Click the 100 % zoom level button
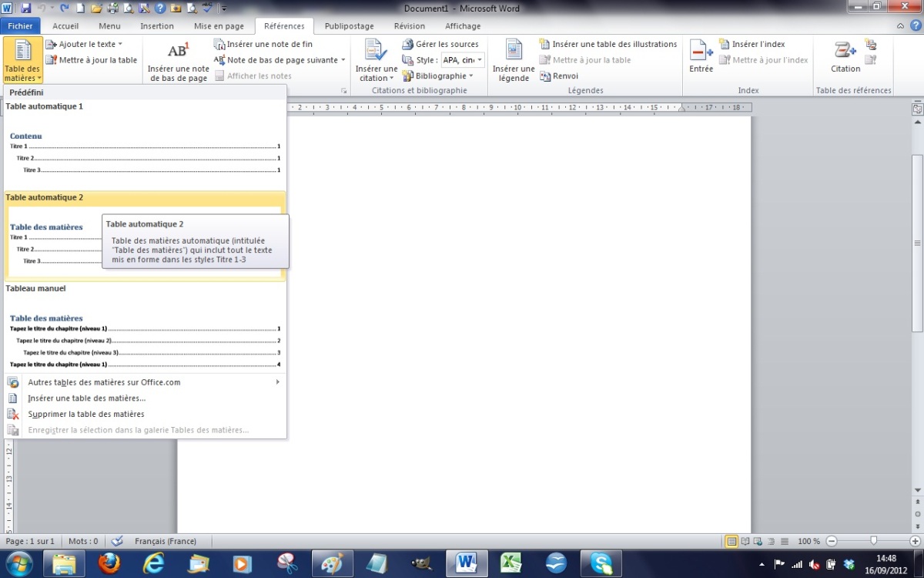The width and height of the screenshot is (924, 578). click(x=808, y=541)
